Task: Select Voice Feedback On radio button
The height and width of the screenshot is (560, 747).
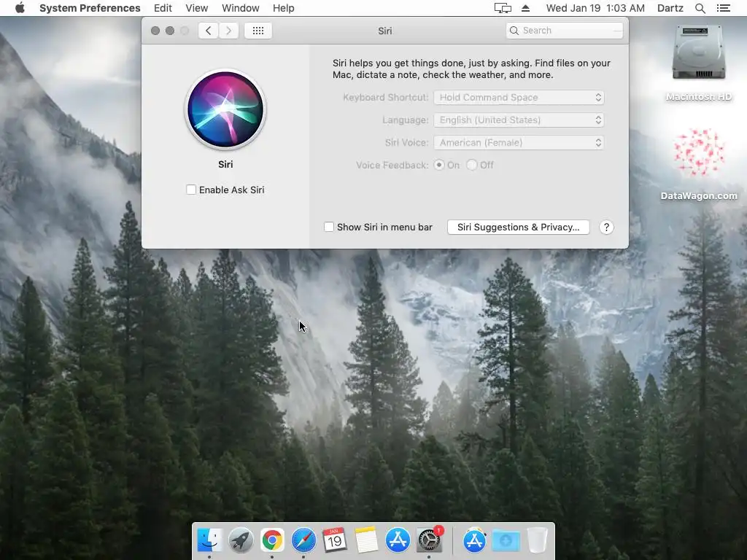Action: (439, 165)
